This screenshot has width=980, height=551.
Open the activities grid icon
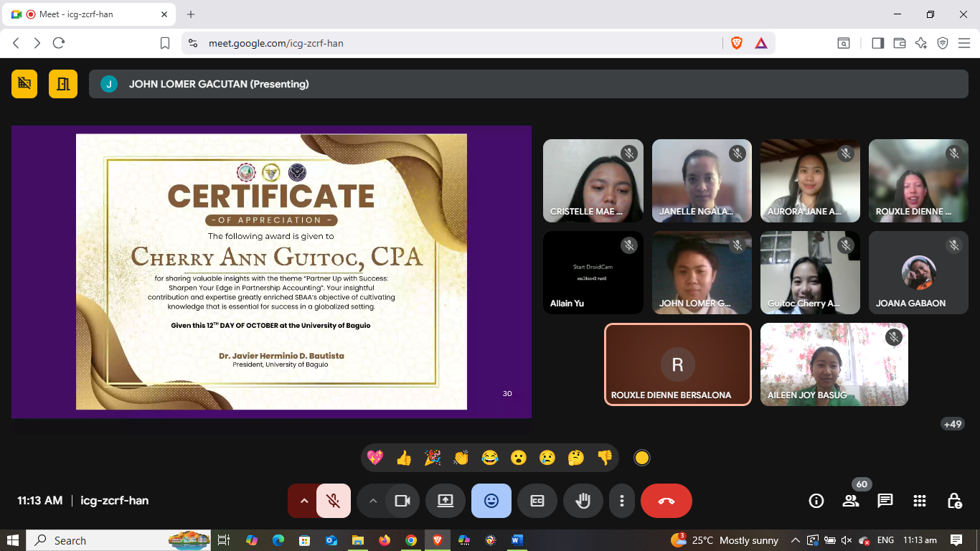[x=920, y=501]
